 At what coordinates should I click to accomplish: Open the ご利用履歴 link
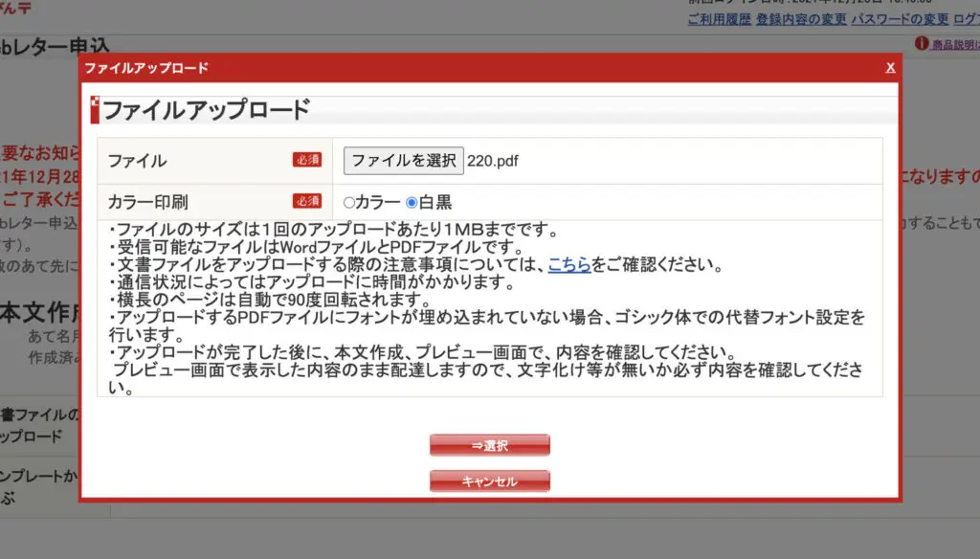pos(719,19)
